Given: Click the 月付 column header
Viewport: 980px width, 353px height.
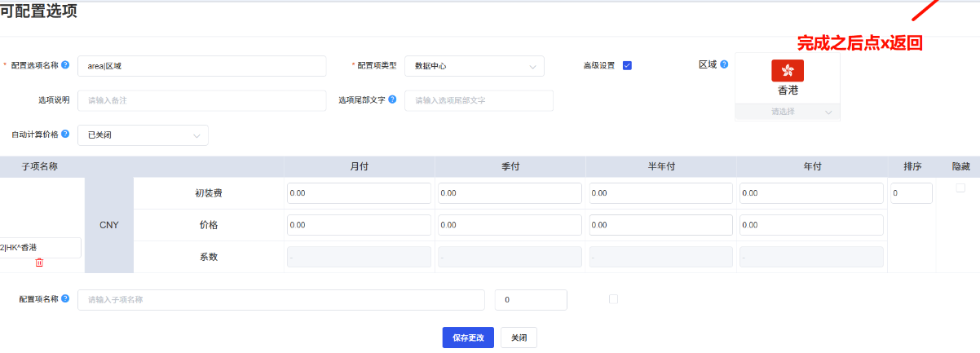Looking at the screenshot, I should [x=359, y=166].
